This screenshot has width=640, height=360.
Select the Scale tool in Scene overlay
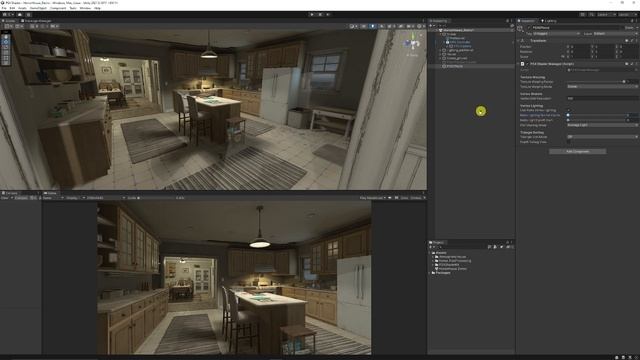click(x=6, y=53)
